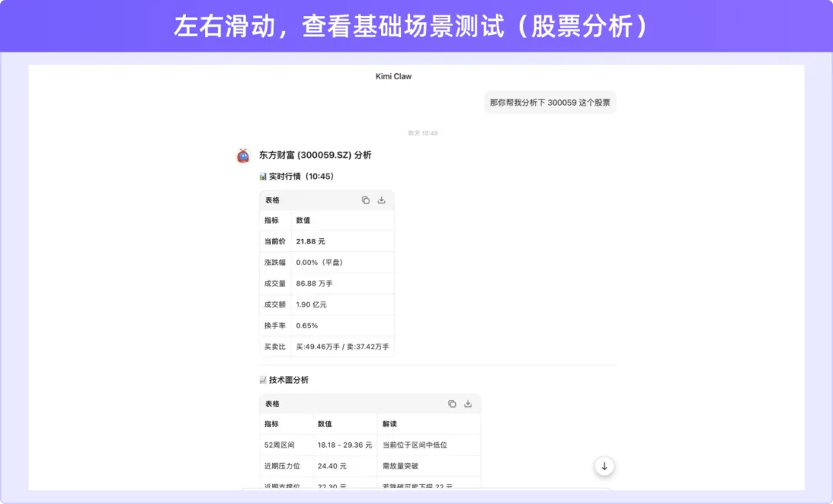833x504 pixels.
Task: Click the bar chart emoji beside 实时行情
Action: [x=262, y=176]
